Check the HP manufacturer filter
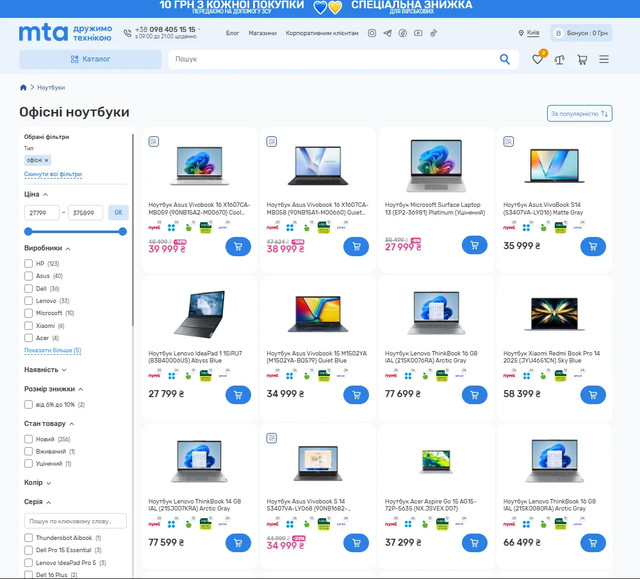Screen dimensions: 640x579 coord(28,264)
